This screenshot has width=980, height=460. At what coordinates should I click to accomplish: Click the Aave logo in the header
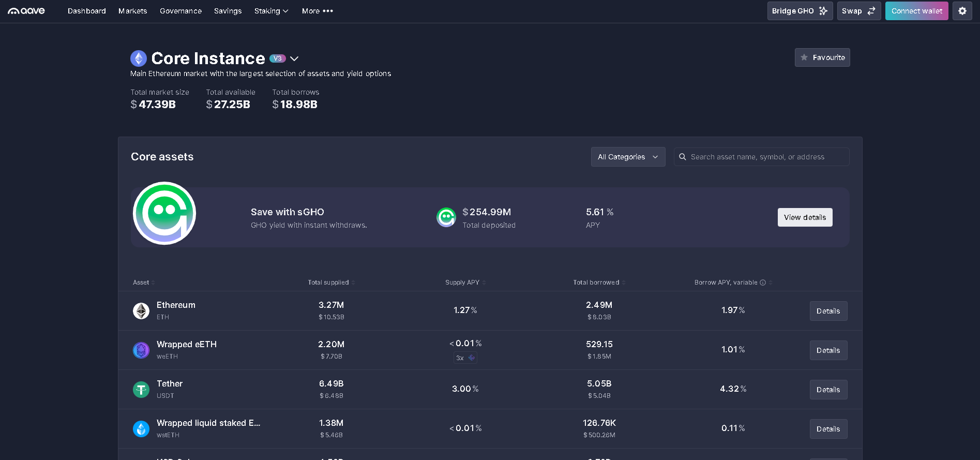coord(26,11)
